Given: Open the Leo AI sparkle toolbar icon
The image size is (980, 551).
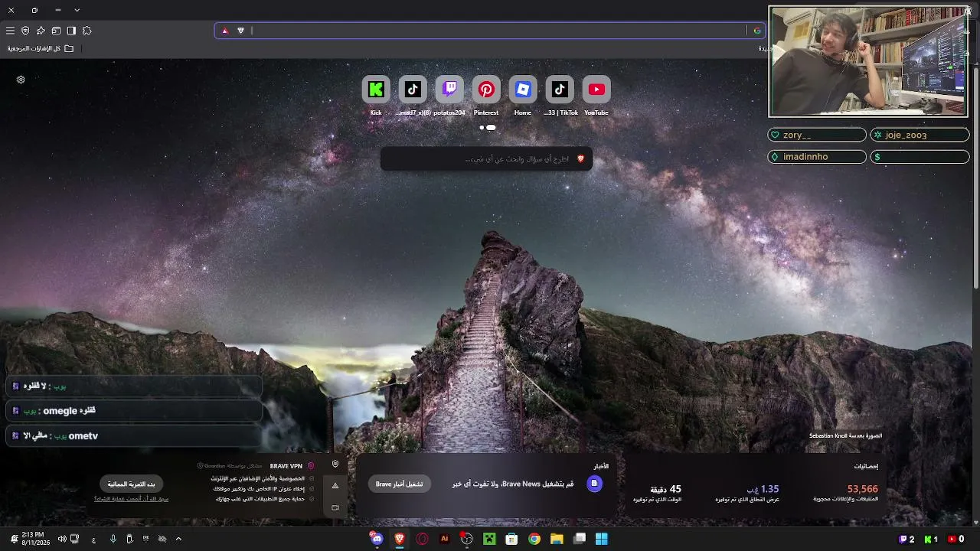Looking at the screenshot, I should 41,31.
